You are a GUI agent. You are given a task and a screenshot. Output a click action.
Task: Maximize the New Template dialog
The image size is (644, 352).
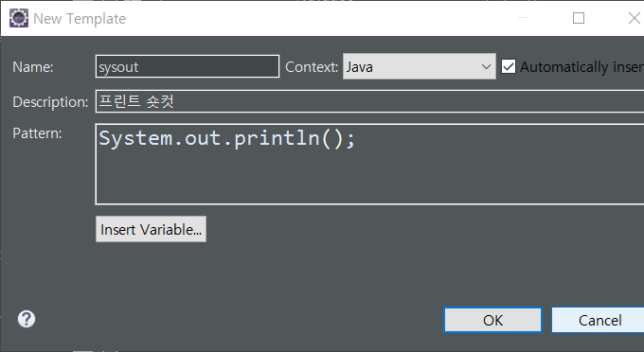point(579,18)
